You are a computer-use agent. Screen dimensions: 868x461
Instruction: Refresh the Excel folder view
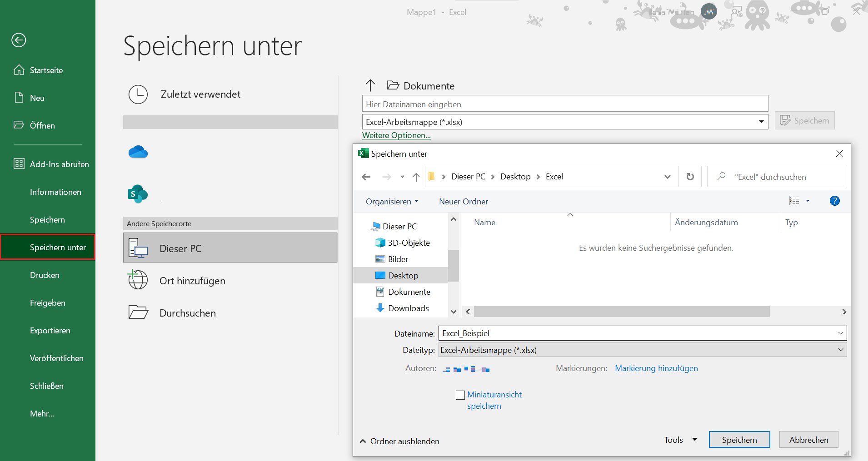[x=690, y=177]
